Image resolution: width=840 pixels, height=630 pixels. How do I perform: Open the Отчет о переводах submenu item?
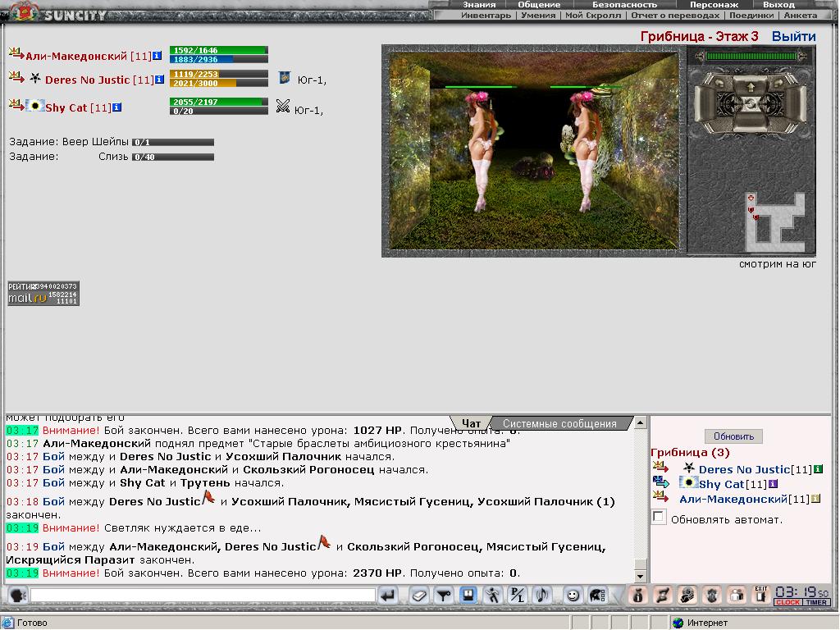[675, 16]
